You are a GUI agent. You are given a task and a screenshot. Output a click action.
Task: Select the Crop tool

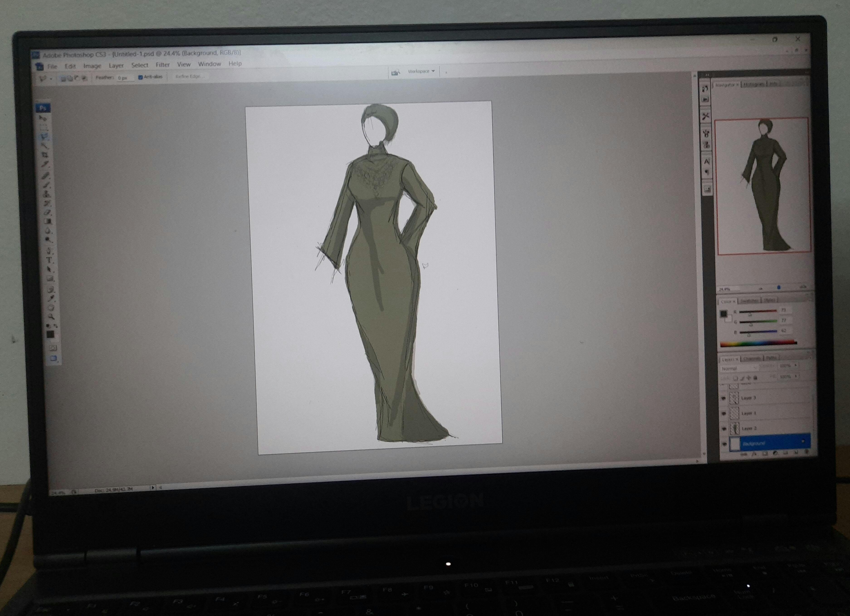tap(45, 155)
